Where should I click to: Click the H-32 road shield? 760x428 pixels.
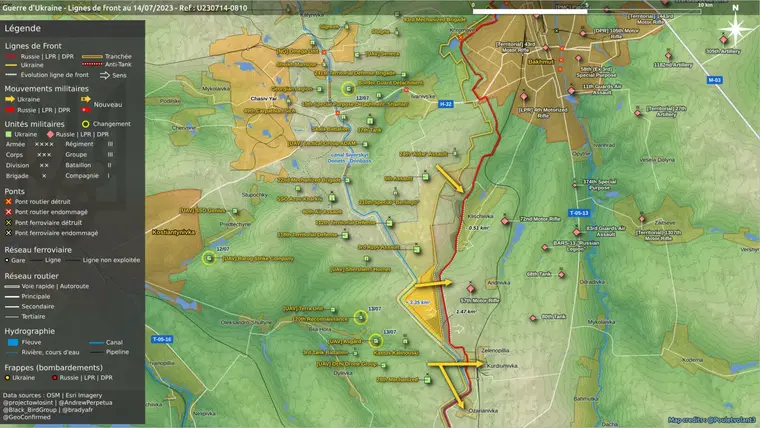click(x=446, y=104)
